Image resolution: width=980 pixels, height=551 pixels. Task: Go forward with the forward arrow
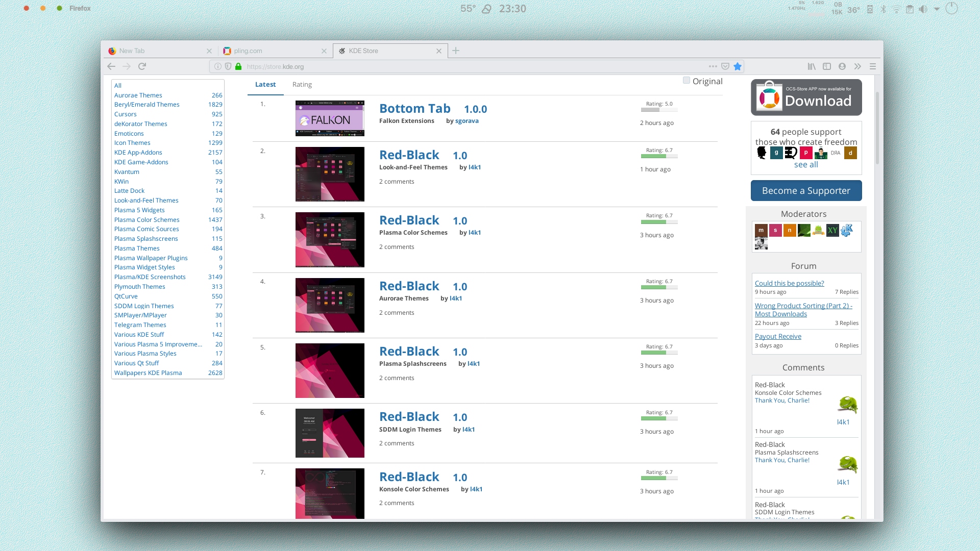point(127,66)
